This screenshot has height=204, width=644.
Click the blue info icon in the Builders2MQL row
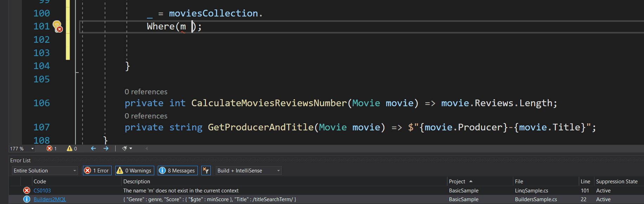tap(27, 199)
